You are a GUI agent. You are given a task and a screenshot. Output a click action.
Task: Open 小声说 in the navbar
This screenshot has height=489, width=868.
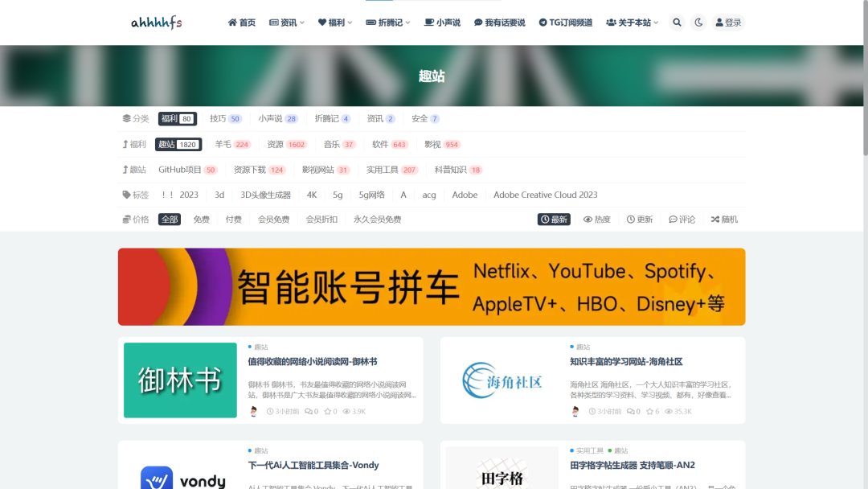[x=442, y=23]
